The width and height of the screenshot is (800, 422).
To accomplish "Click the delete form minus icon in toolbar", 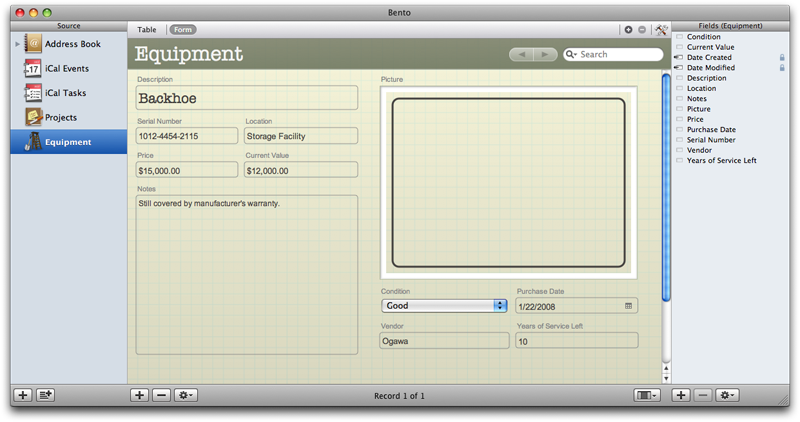I will (642, 30).
